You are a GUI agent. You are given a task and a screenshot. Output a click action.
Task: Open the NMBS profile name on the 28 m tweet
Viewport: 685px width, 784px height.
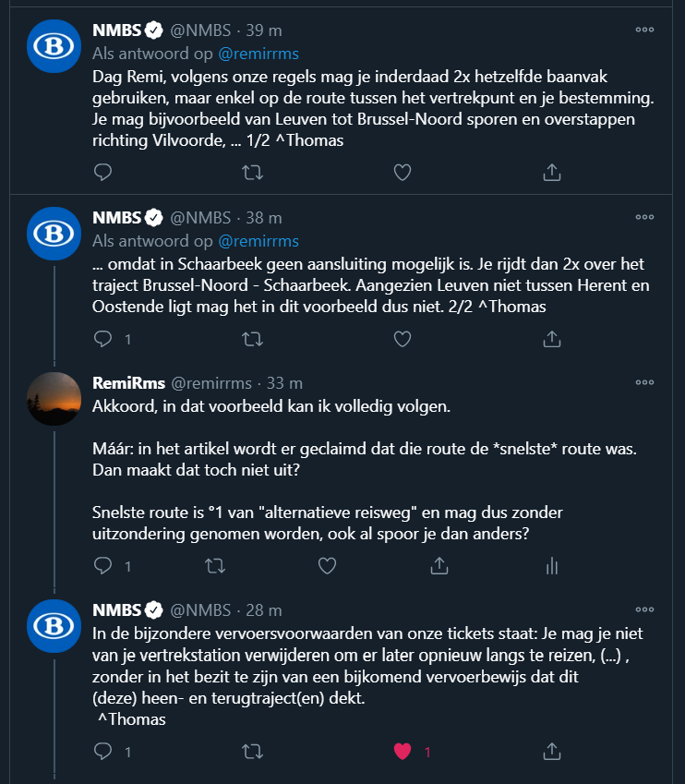pyautogui.click(x=116, y=609)
